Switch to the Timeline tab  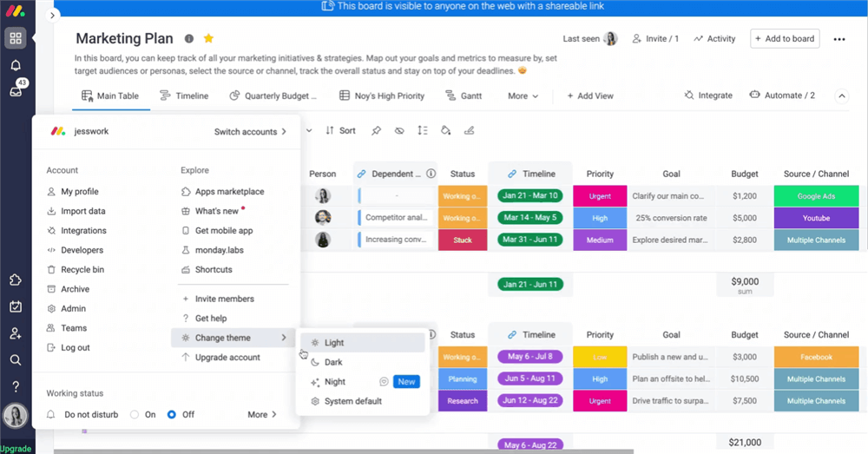[x=184, y=95]
